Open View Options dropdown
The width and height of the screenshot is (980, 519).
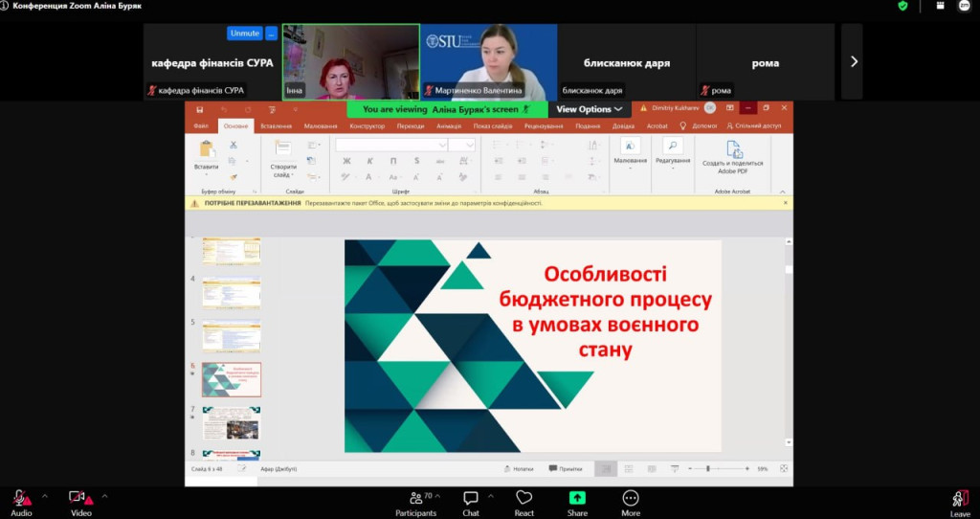click(589, 109)
